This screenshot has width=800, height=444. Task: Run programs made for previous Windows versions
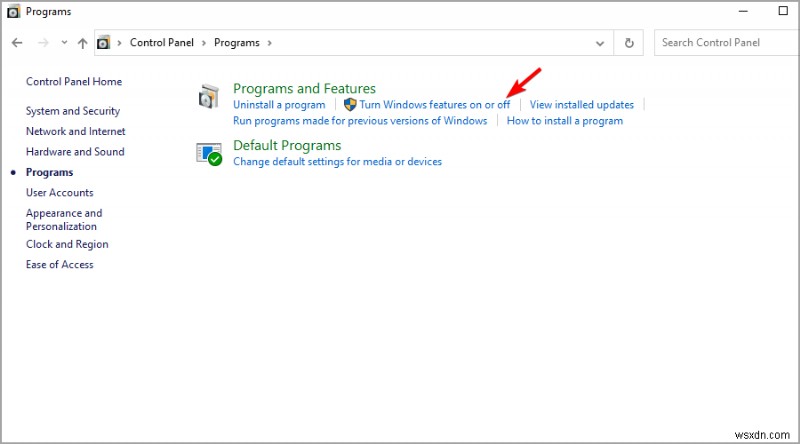[360, 121]
